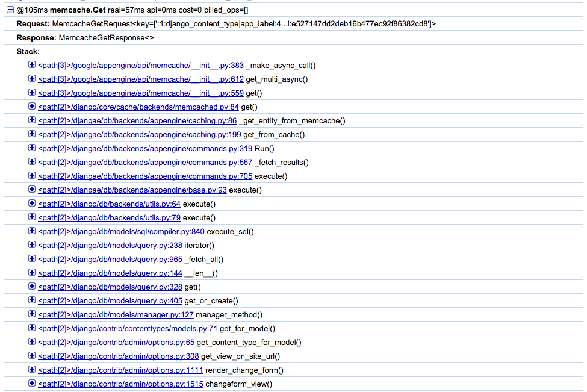Expand the get_view_on_site_url() frame
This screenshot has height=392, width=587.
click(32, 356)
